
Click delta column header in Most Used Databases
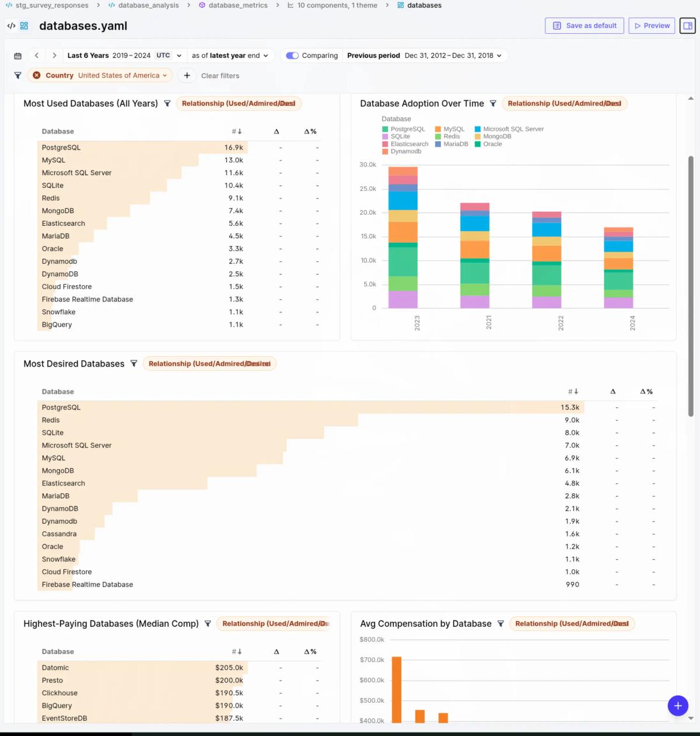point(276,131)
